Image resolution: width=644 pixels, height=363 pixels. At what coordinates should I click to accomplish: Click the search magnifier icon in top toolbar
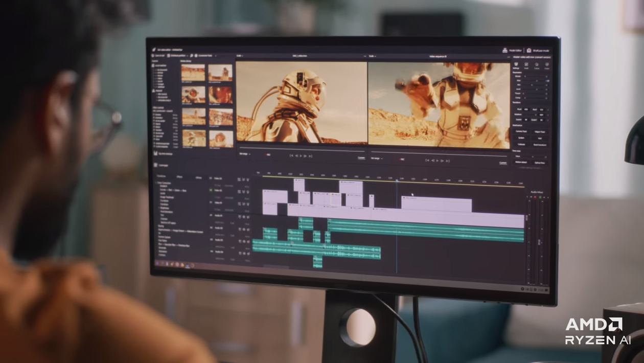coord(192,56)
